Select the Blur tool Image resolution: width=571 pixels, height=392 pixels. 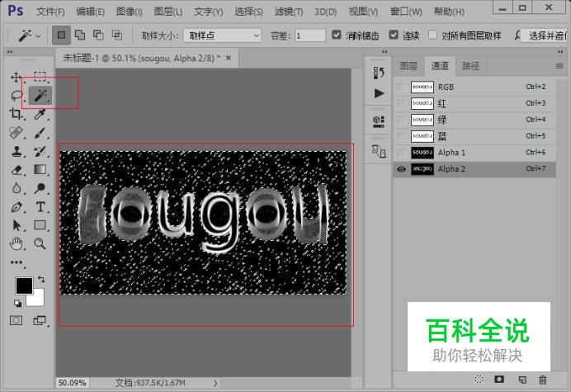16,188
